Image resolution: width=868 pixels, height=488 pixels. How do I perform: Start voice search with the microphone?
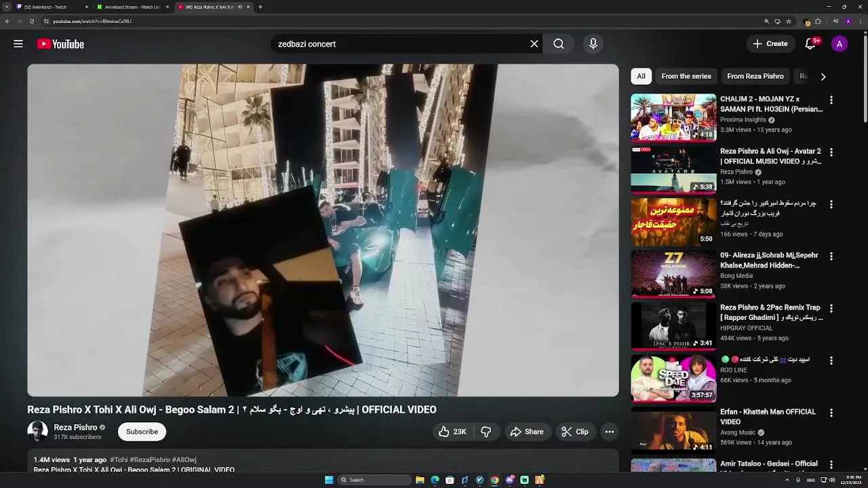[x=593, y=44]
